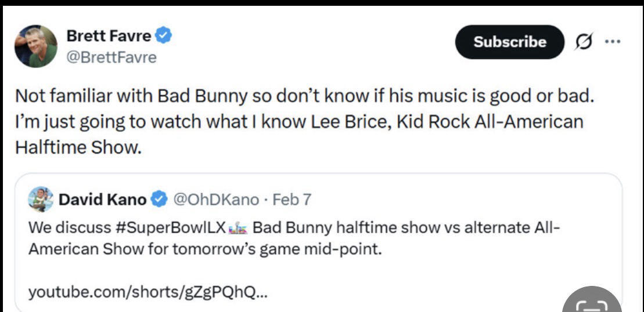Visit the @BrettFavre handle
The height and width of the screenshot is (312, 644).
click(111, 57)
